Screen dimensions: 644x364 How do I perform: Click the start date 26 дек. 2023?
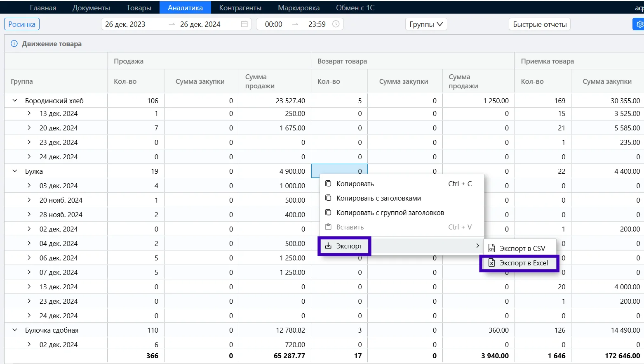click(125, 24)
